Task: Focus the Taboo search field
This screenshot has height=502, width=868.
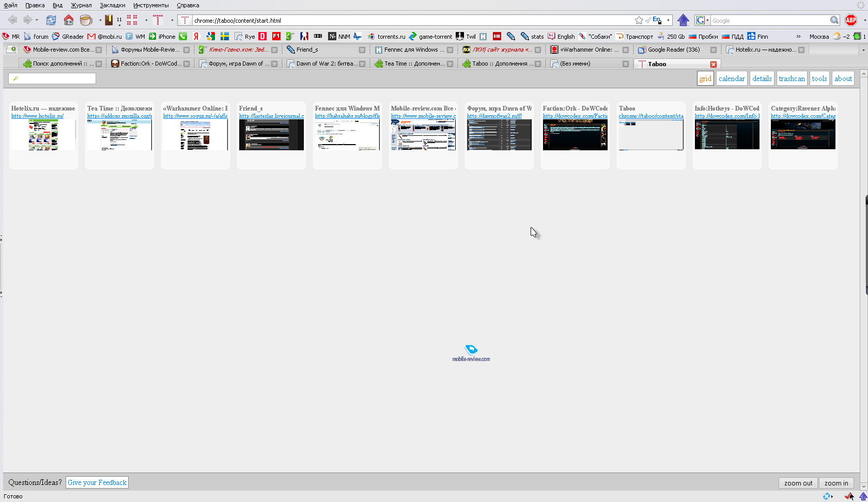Action: coord(52,79)
